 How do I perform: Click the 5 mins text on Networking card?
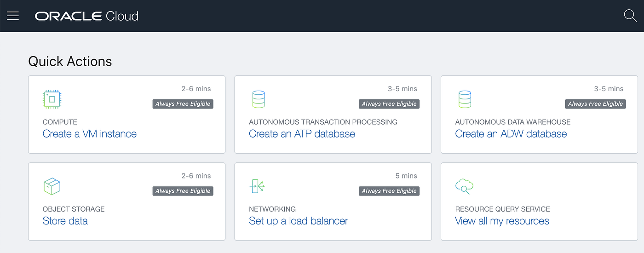406,176
